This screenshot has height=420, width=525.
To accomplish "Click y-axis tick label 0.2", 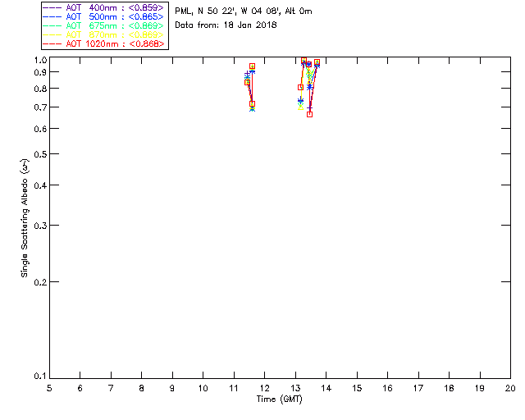I will coord(40,282).
